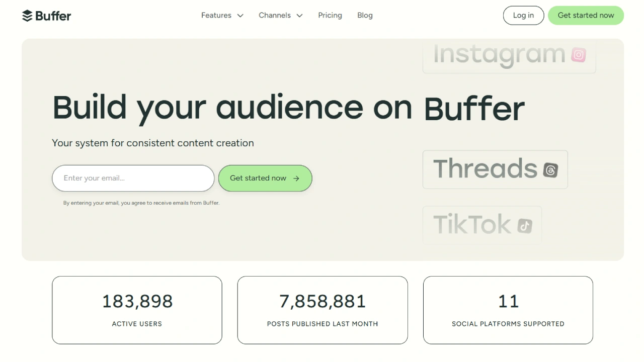Click the 11 social platforms number
This screenshot has width=644, height=362.
coord(508,301)
